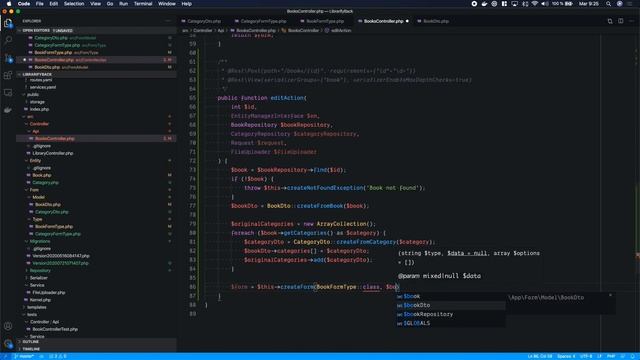Click the master branch in status bar
Viewport: 640px width, 360px height.
coord(24,356)
